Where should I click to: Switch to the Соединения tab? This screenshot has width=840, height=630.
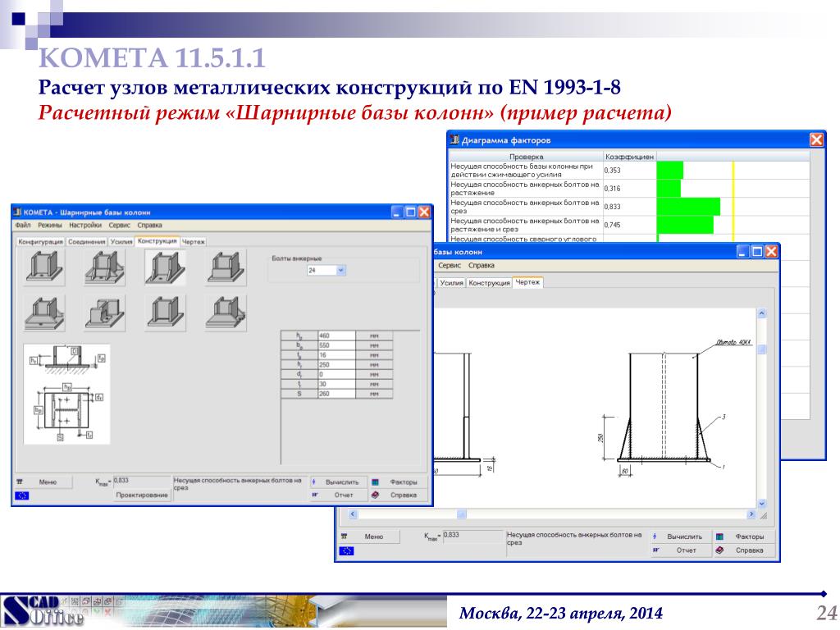(x=86, y=242)
